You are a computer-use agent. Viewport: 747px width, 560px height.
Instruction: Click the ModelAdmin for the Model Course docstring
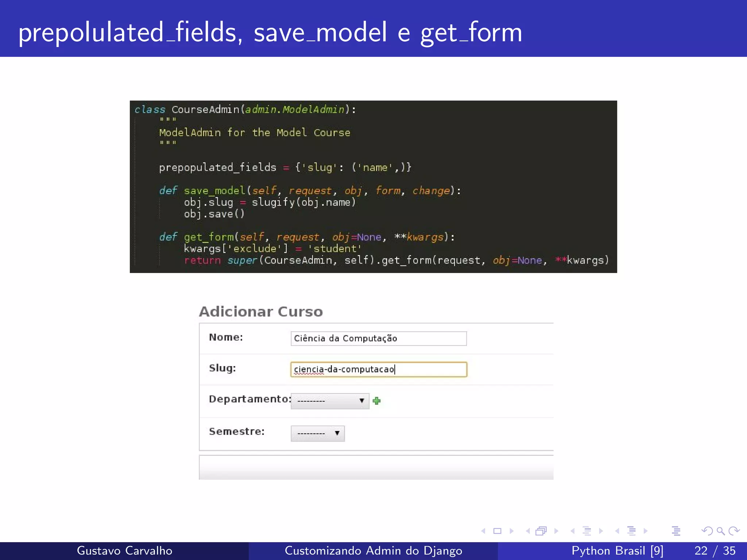255,132
